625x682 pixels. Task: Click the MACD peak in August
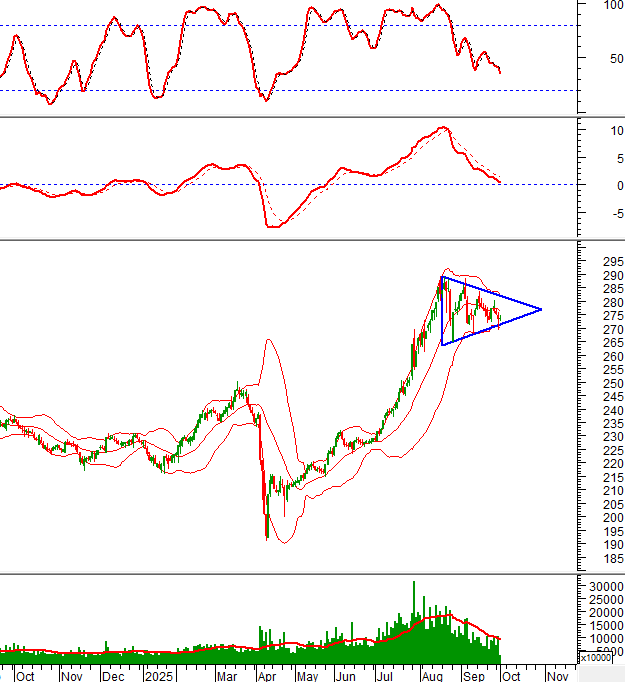[x=442, y=129]
